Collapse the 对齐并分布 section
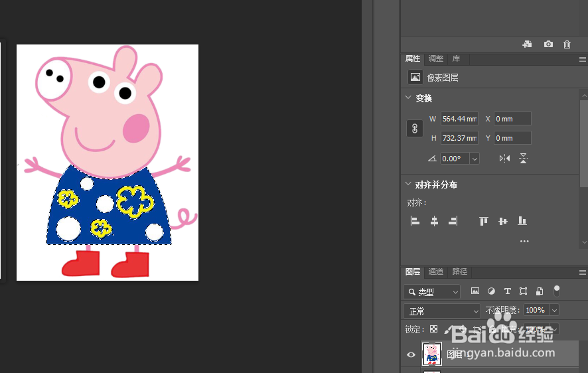 coord(408,184)
